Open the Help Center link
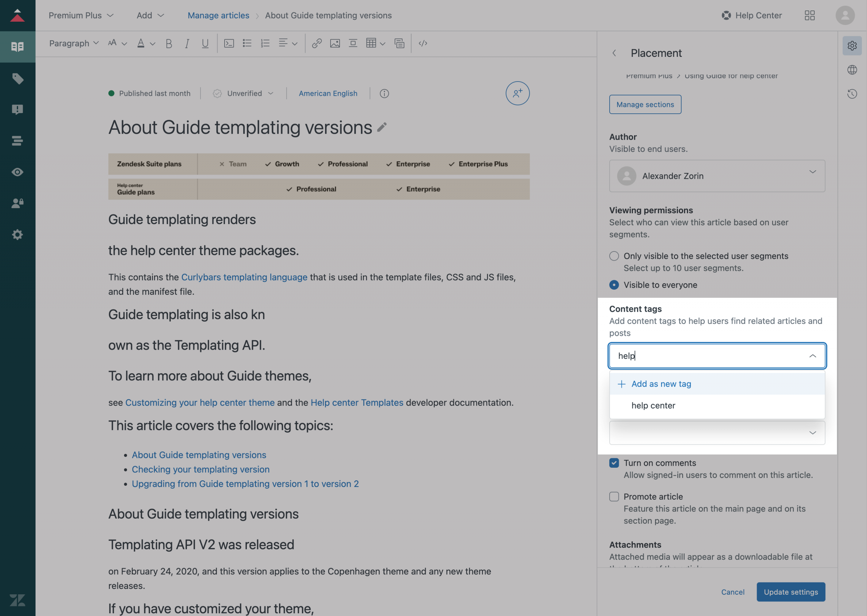867x616 pixels. tap(752, 15)
